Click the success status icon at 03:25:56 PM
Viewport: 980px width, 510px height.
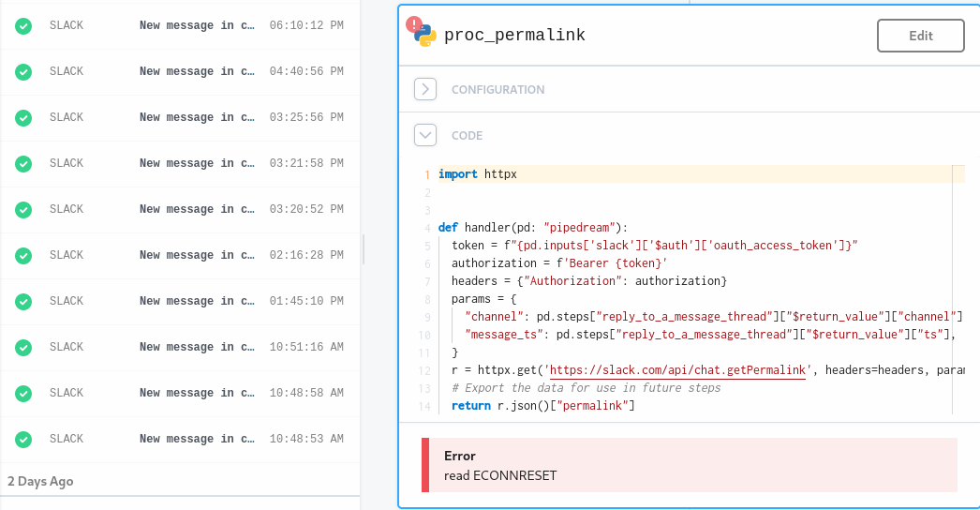[x=23, y=118]
